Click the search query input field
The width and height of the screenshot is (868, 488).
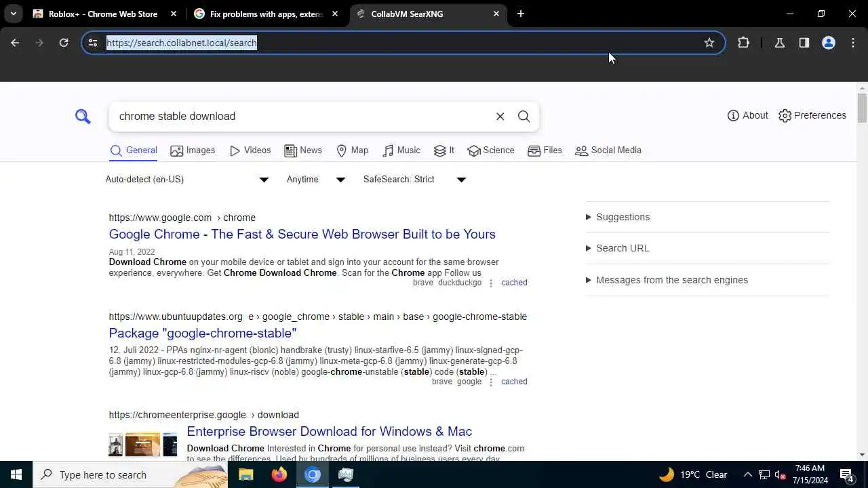[302, 117]
